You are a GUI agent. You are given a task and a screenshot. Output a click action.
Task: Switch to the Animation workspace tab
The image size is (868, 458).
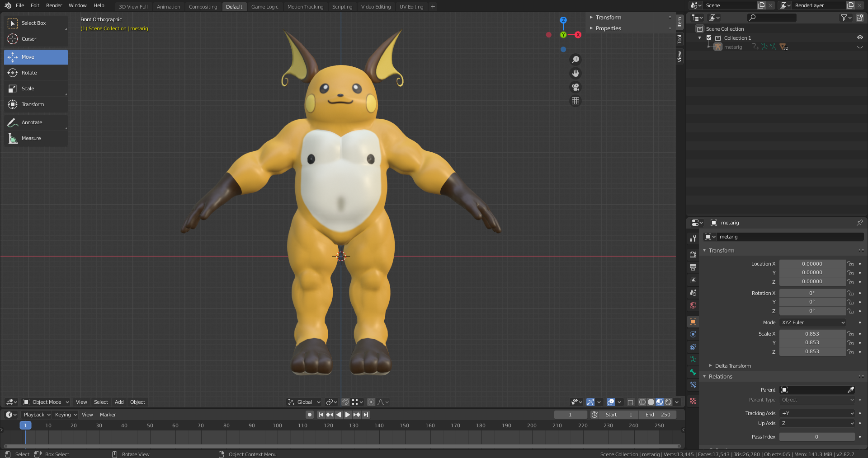(168, 7)
